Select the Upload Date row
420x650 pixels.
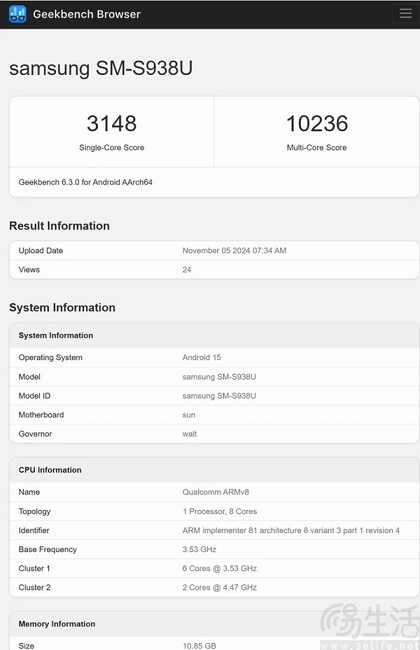pos(214,250)
